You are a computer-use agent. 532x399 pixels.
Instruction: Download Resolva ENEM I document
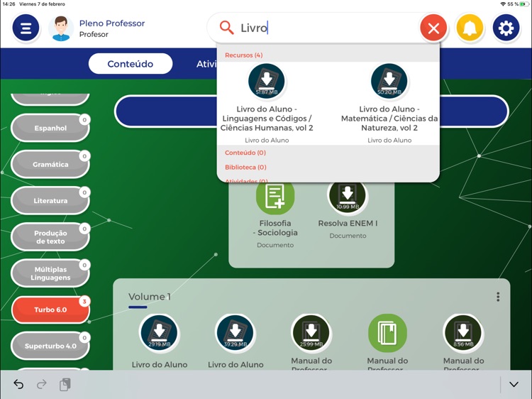click(x=347, y=196)
